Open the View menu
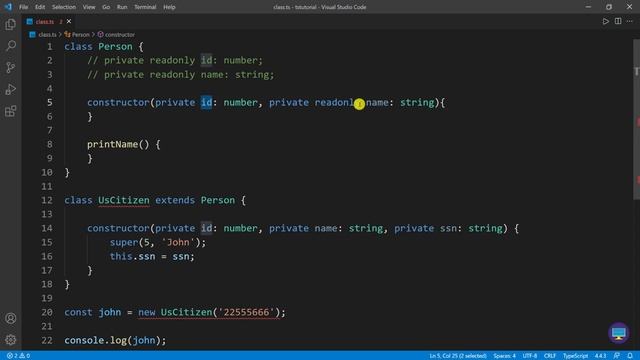The height and width of the screenshot is (360, 640). tap(89, 7)
